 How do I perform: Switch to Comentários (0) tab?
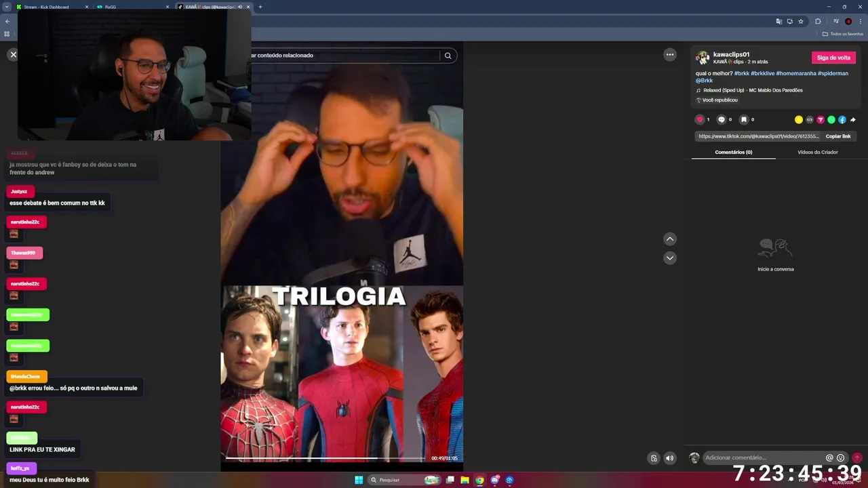(x=734, y=152)
